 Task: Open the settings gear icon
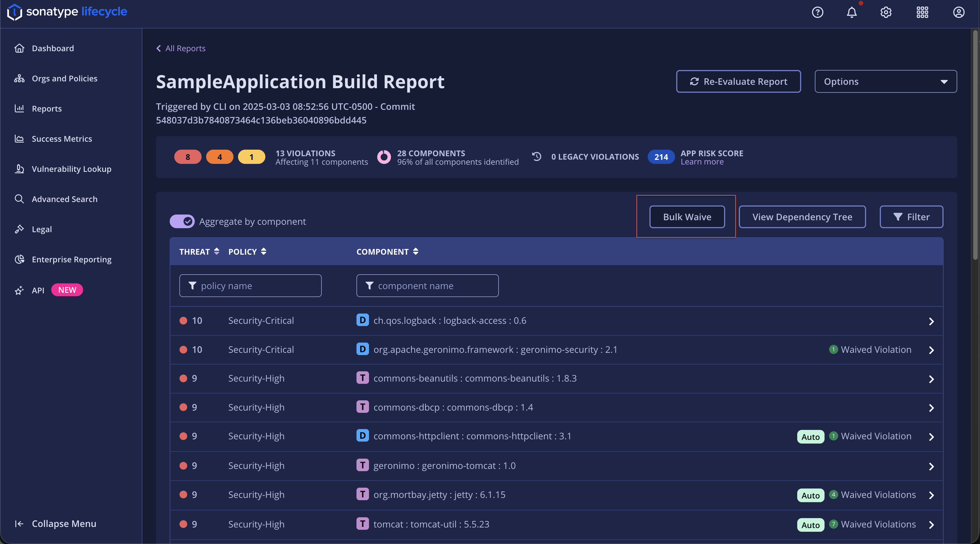point(886,12)
